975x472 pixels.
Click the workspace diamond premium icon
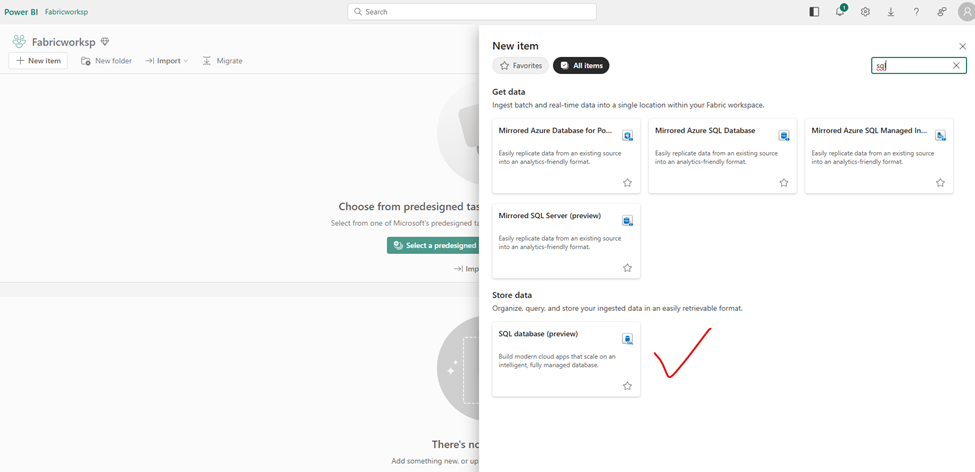click(105, 42)
